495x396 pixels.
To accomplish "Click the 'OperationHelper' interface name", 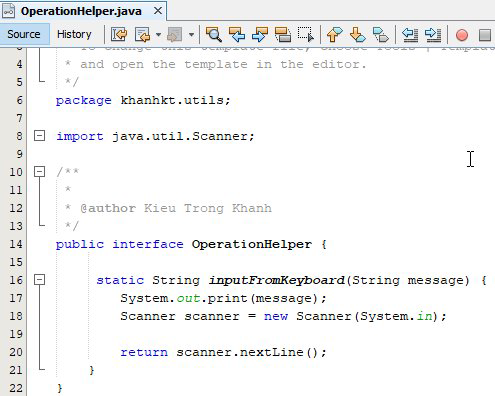I will pos(252,244).
